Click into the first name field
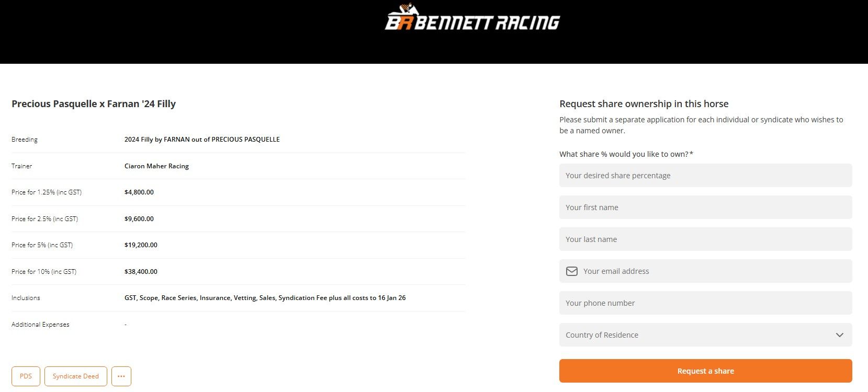The image size is (868, 392). click(705, 207)
